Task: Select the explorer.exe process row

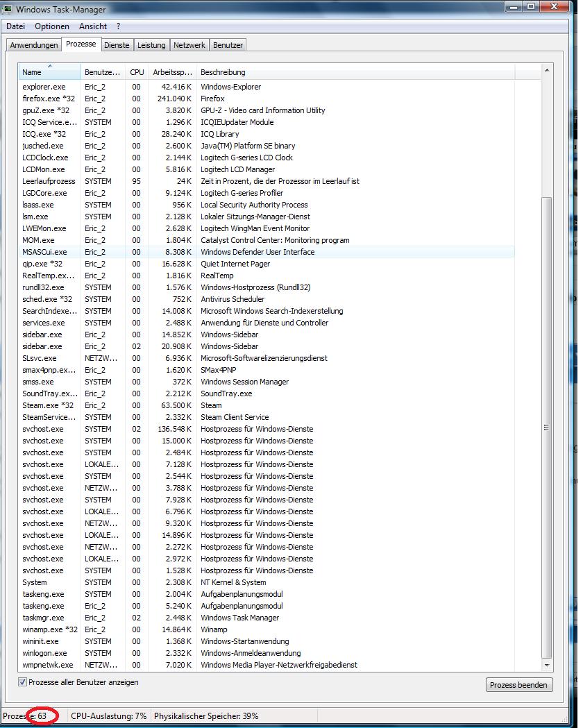Action: click(x=267, y=87)
